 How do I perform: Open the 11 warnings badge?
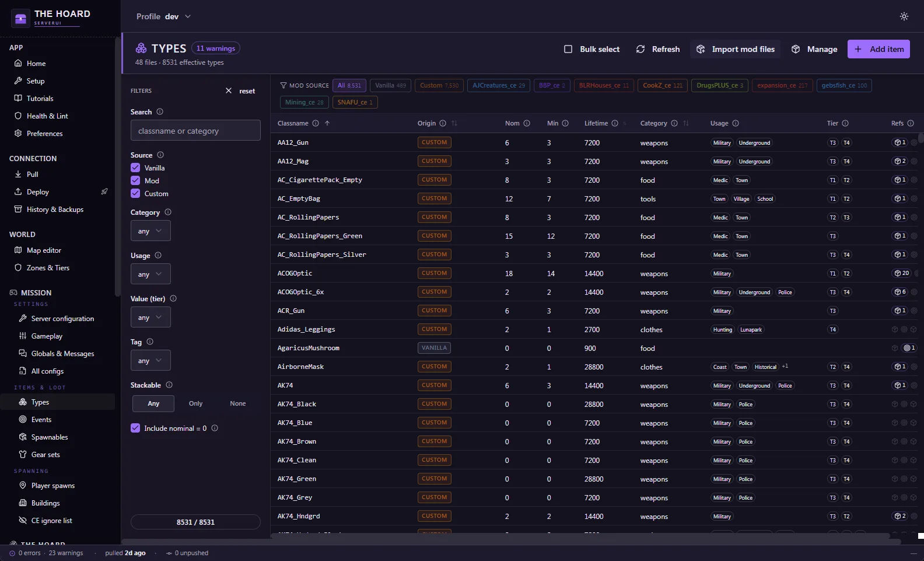(x=216, y=48)
